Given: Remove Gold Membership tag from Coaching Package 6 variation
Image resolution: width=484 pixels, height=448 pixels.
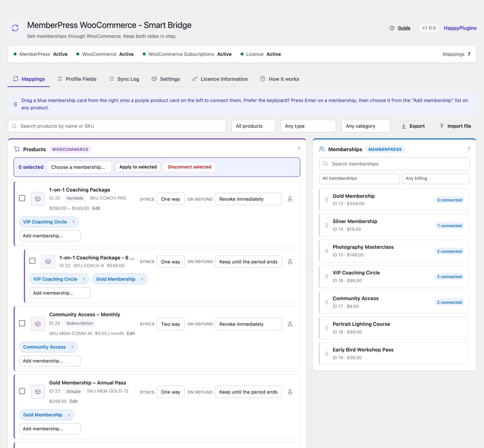Looking at the screenshot, I should (142, 279).
